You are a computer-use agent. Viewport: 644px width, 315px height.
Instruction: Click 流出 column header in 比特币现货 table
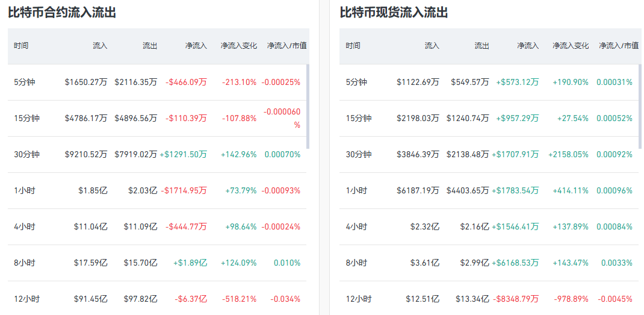pos(481,46)
